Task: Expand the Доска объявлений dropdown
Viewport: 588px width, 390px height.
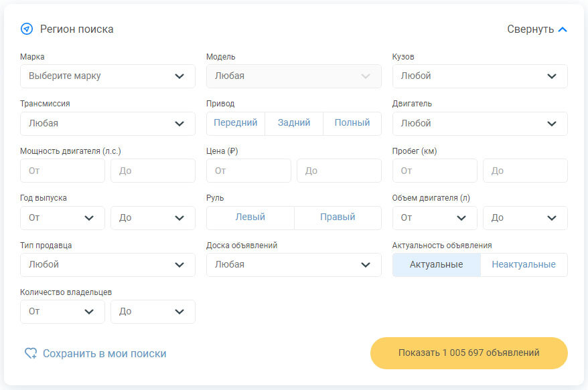Action: click(293, 265)
